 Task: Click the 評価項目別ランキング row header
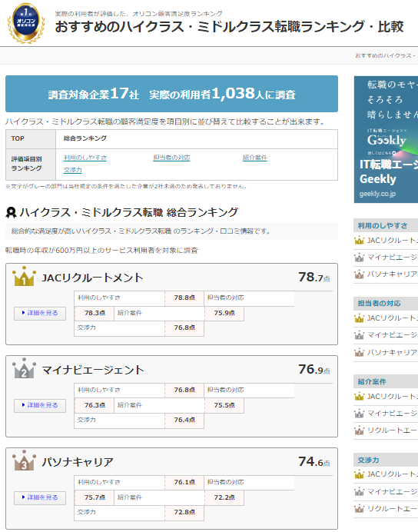(31, 165)
